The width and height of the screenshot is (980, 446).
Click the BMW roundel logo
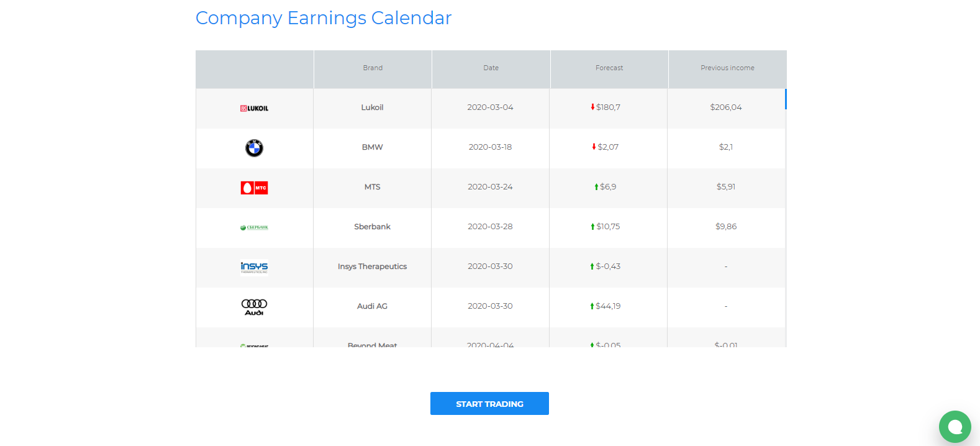(254, 148)
